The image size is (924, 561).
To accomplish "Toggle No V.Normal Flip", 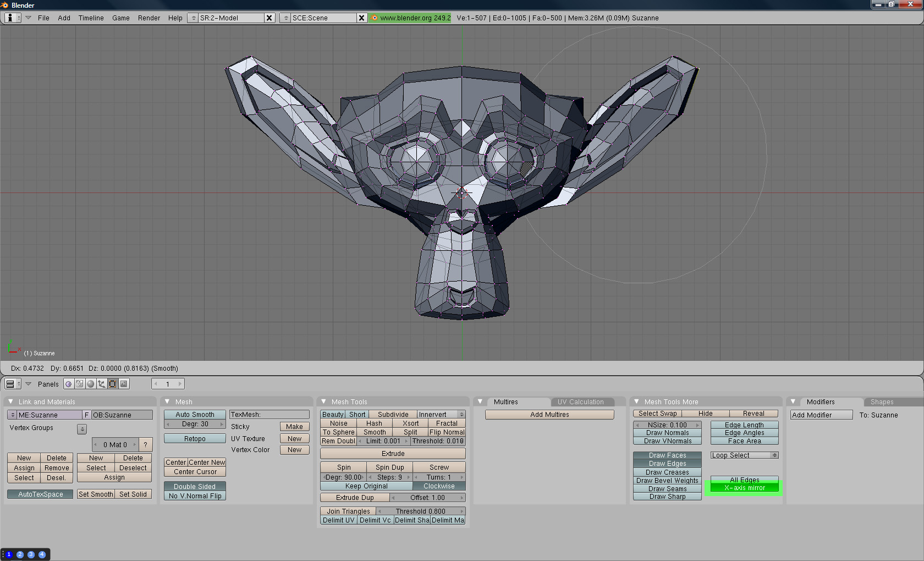I will coord(195,496).
